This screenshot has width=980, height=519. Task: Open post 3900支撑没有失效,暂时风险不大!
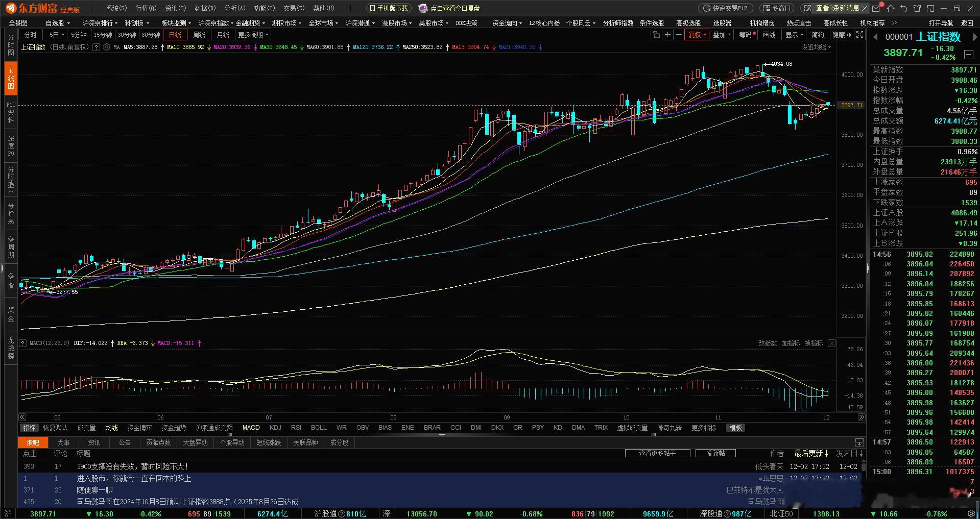click(133, 466)
